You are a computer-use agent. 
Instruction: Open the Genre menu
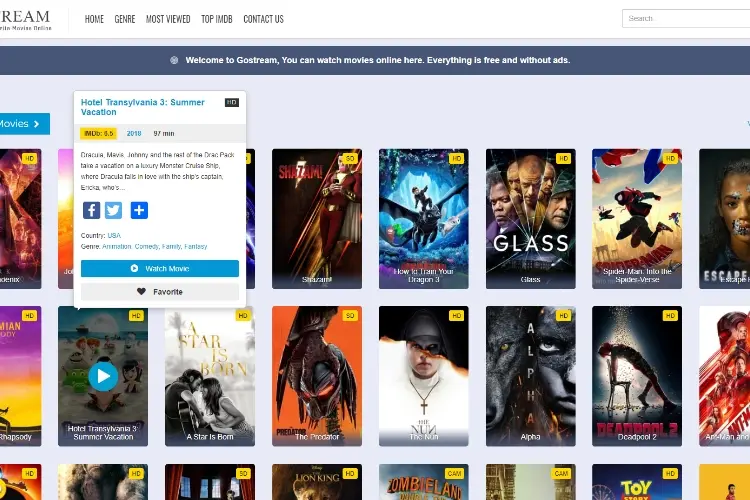coord(125,19)
